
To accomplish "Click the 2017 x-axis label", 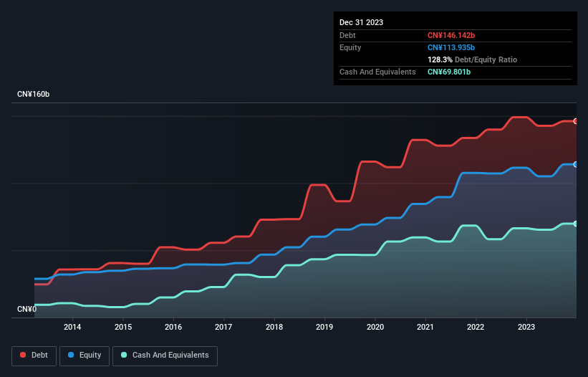I will [x=223, y=327].
